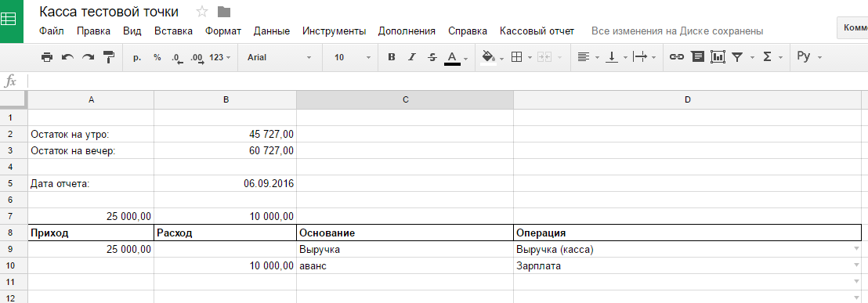Select the "Выручка" cell in column C

point(405,249)
